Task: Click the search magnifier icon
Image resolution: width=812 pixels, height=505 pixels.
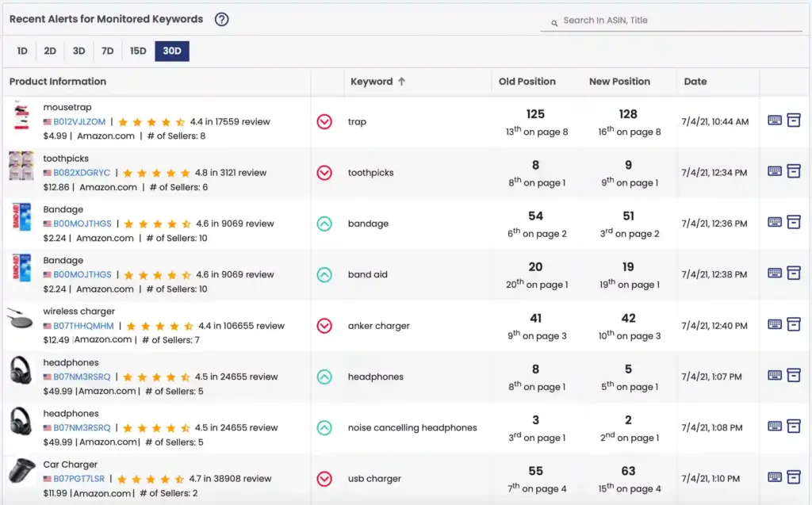Action: [x=555, y=21]
